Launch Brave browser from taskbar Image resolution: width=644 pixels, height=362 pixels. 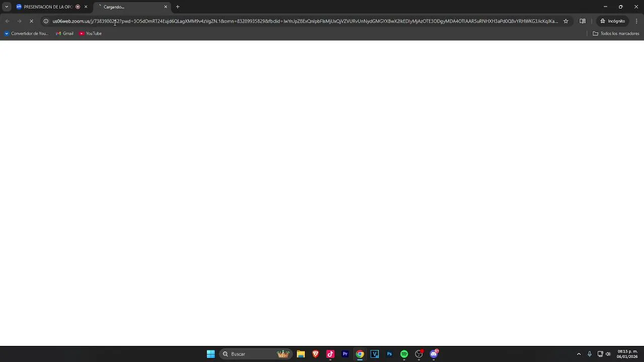315,354
